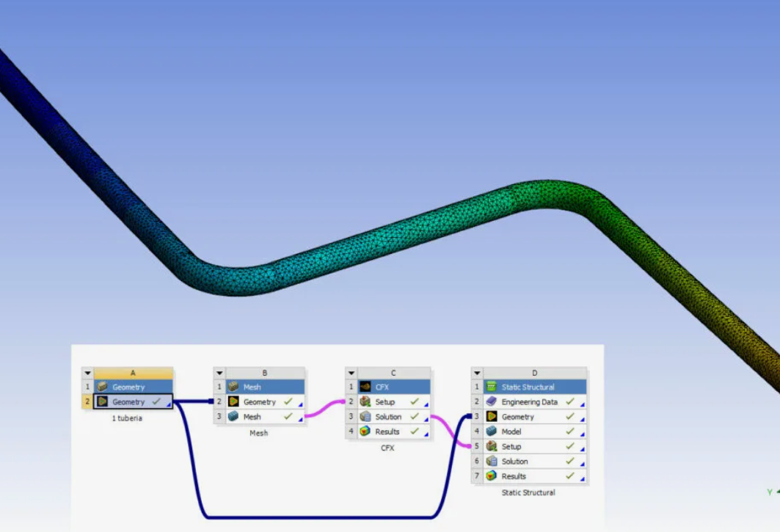Click the Model cell icon in system D
780x532 pixels.
(x=492, y=431)
